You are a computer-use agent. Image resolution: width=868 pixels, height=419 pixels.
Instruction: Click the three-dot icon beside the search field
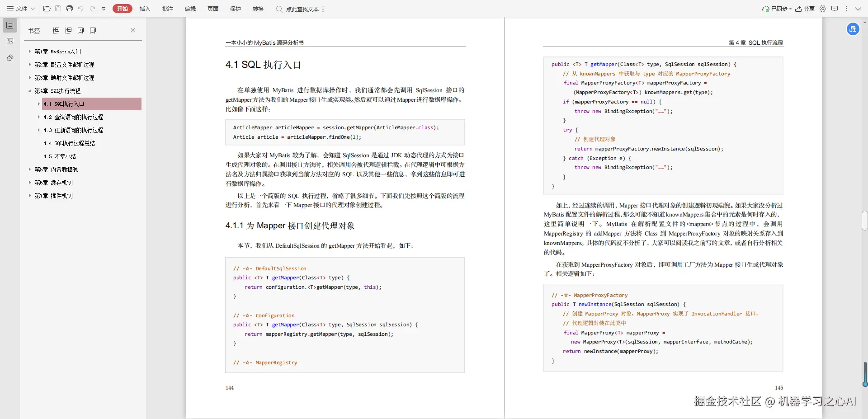click(x=323, y=9)
